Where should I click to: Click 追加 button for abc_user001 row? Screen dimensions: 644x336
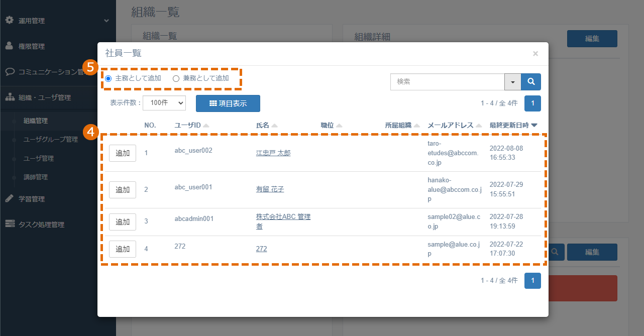[123, 190]
